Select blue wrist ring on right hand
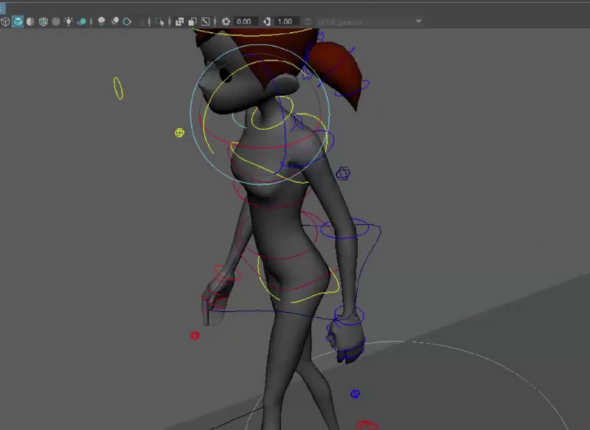Image resolution: width=590 pixels, height=430 pixels. point(349,315)
